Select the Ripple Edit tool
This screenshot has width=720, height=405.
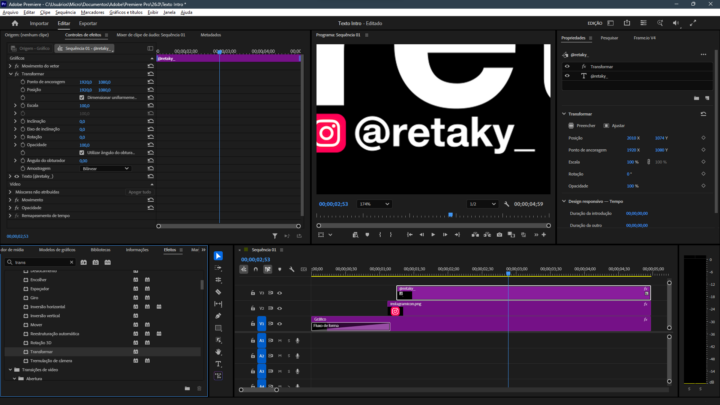[218, 280]
